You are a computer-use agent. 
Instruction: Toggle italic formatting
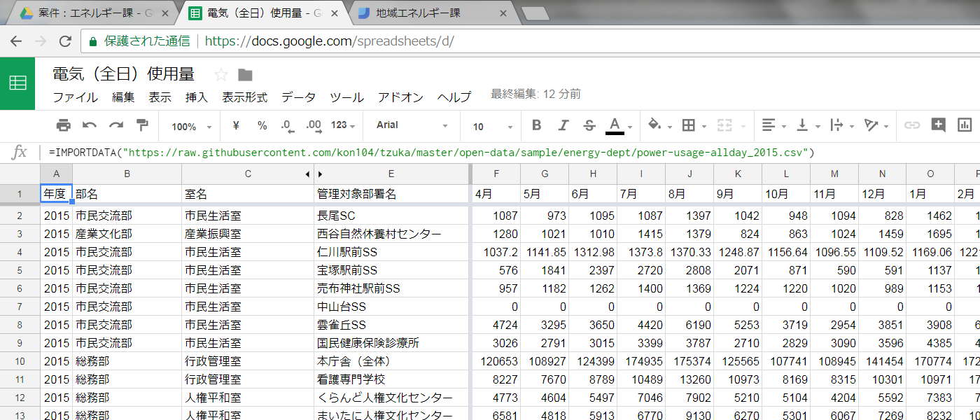pyautogui.click(x=563, y=126)
